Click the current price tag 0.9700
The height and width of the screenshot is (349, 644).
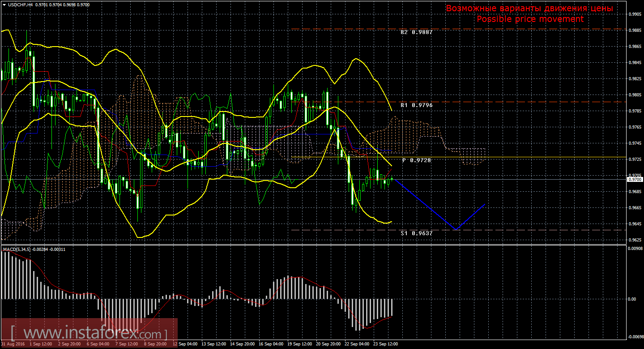(634, 180)
